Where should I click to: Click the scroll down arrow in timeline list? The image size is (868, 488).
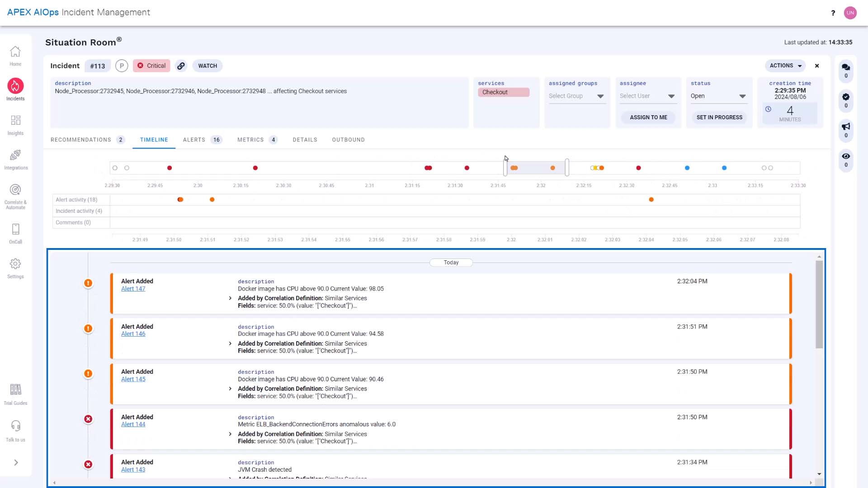[x=819, y=474]
